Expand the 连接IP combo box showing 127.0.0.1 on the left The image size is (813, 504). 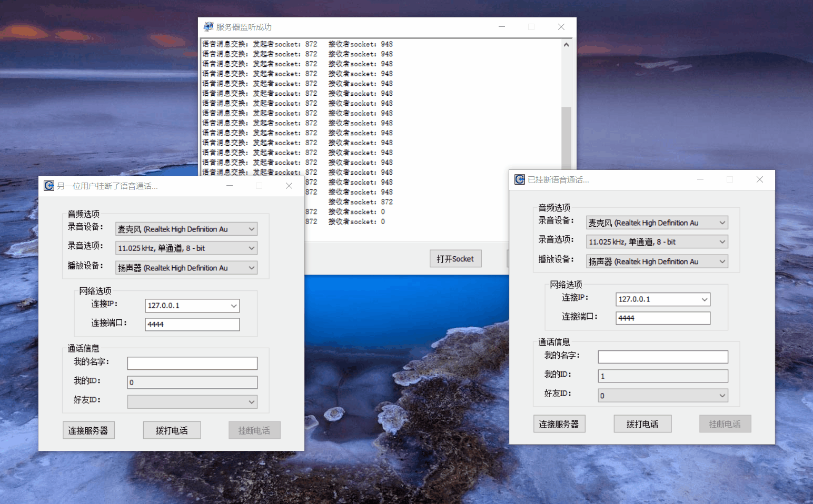[233, 305]
